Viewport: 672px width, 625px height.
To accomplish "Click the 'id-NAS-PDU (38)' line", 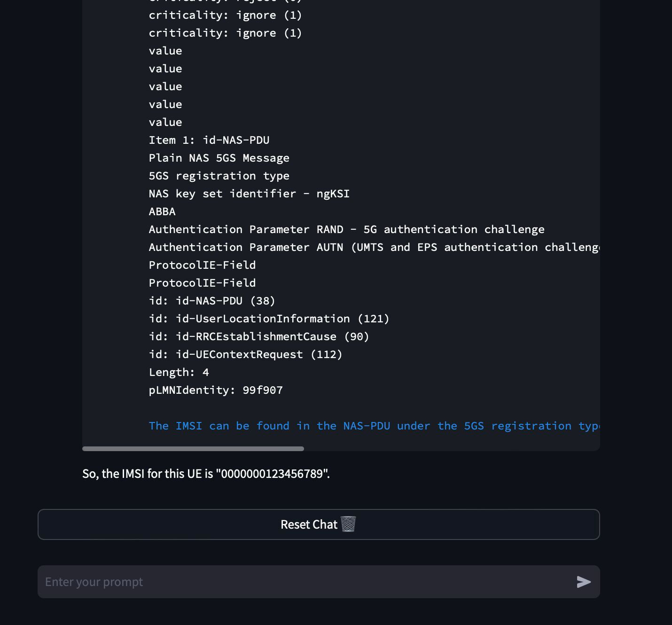I will (x=211, y=300).
